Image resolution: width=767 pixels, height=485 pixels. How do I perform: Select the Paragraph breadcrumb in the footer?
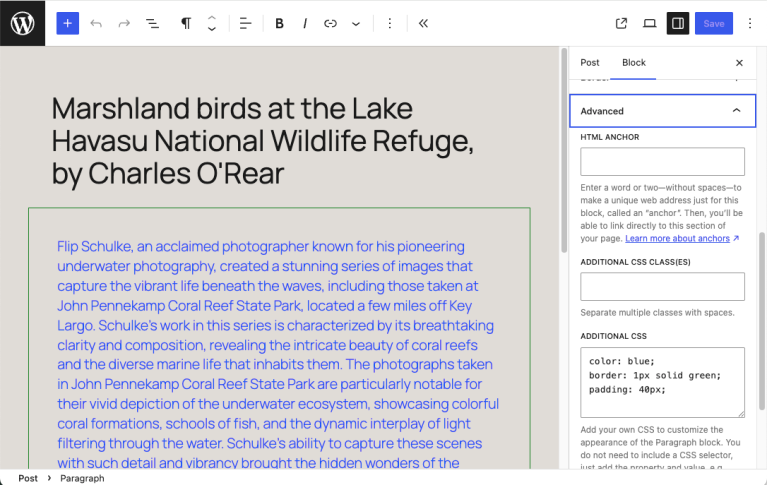pyautogui.click(x=82, y=478)
